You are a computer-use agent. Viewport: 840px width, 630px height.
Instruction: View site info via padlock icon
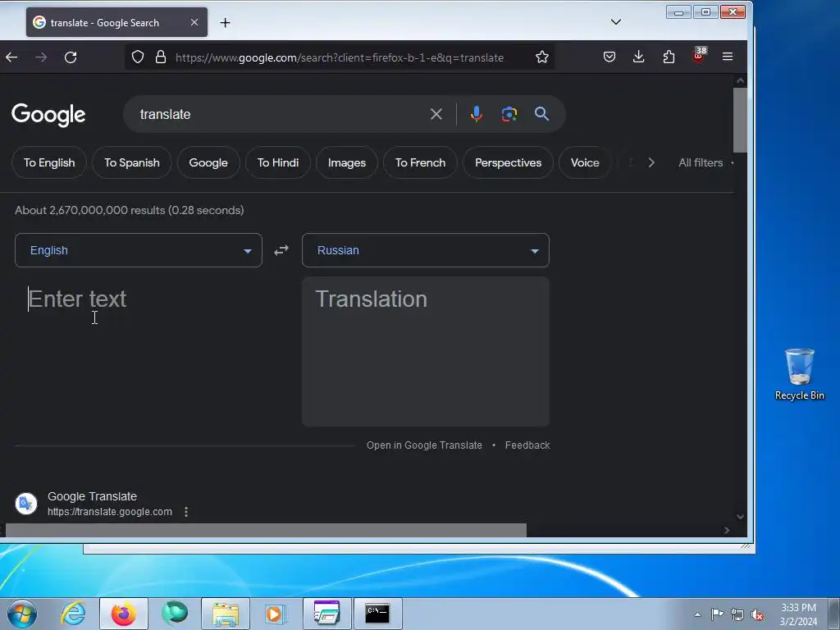click(161, 57)
